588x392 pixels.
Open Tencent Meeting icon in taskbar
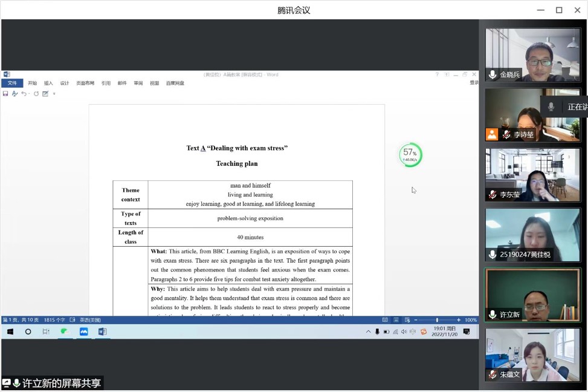pyautogui.click(x=83, y=332)
